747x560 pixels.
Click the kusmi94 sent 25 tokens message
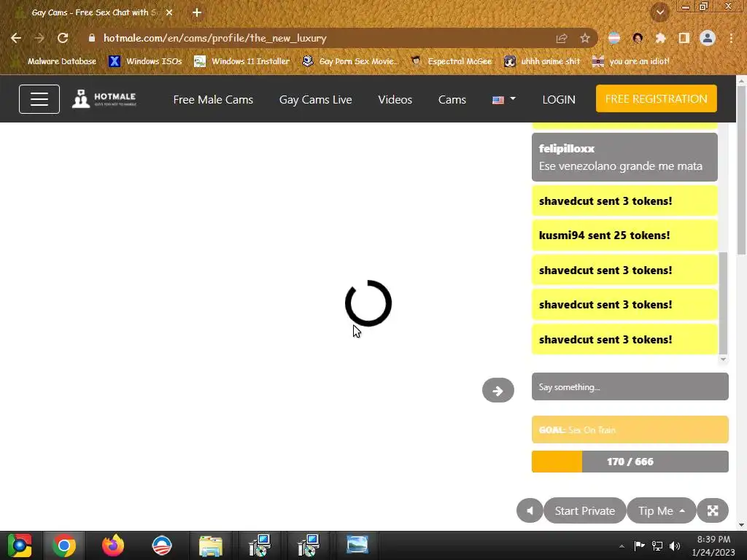click(624, 236)
